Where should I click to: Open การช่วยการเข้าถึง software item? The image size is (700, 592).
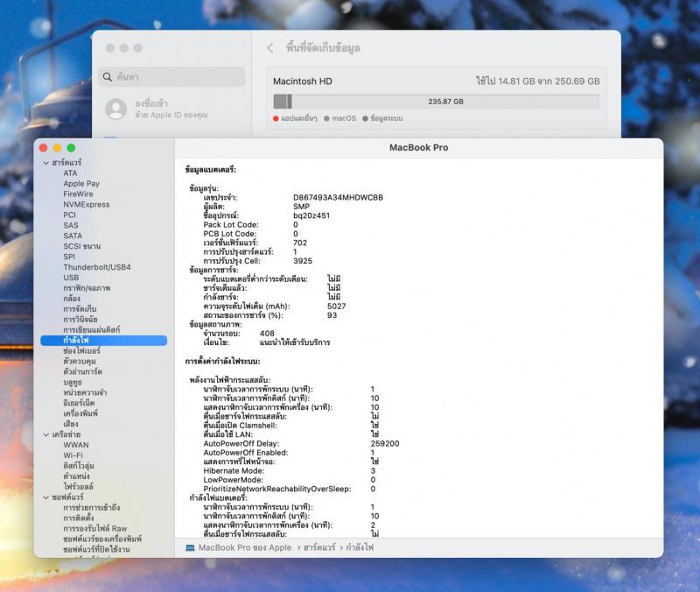click(x=92, y=508)
